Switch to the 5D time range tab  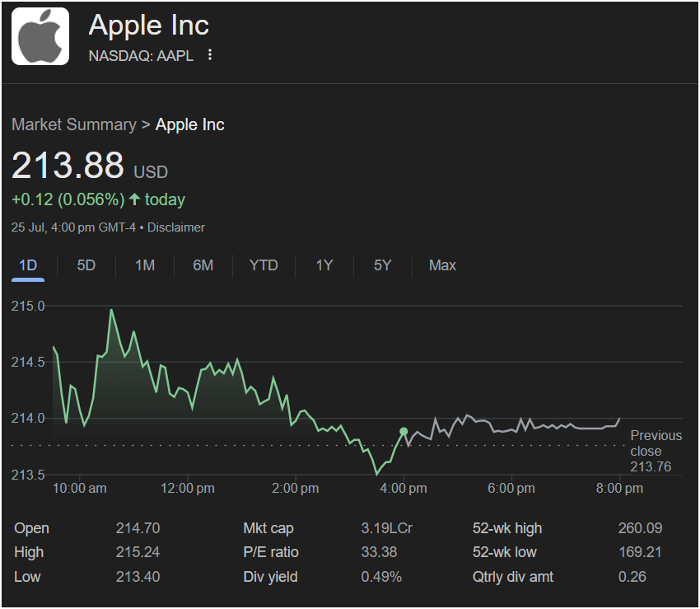(x=86, y=265)
